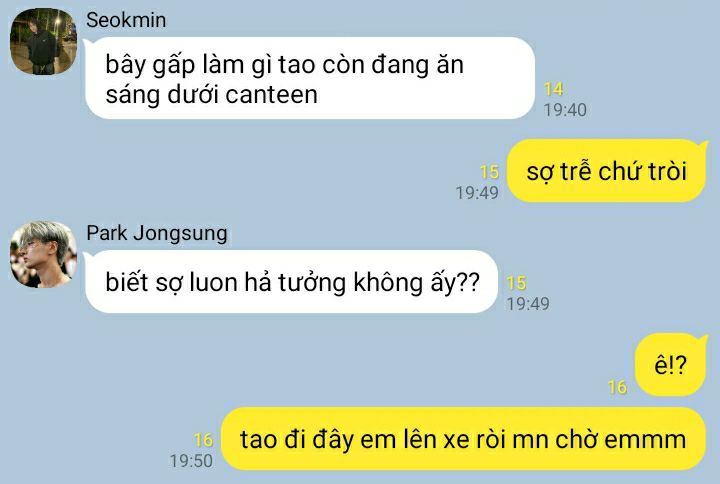Click unread count 16 beside the last message
Screen dimensions: 720x484
pyautogui.click(x=203, y=440)
